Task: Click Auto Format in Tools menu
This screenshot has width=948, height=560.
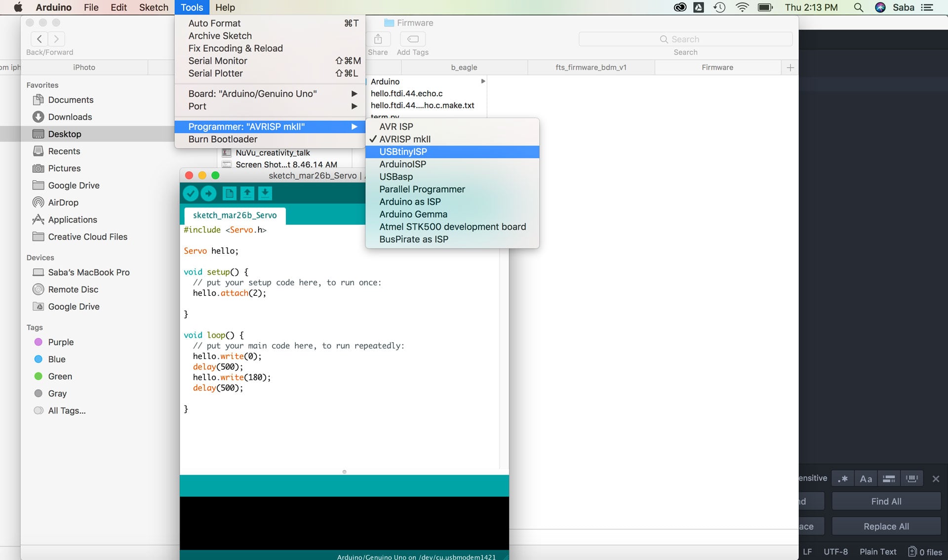Action: (x=270, y=23)
